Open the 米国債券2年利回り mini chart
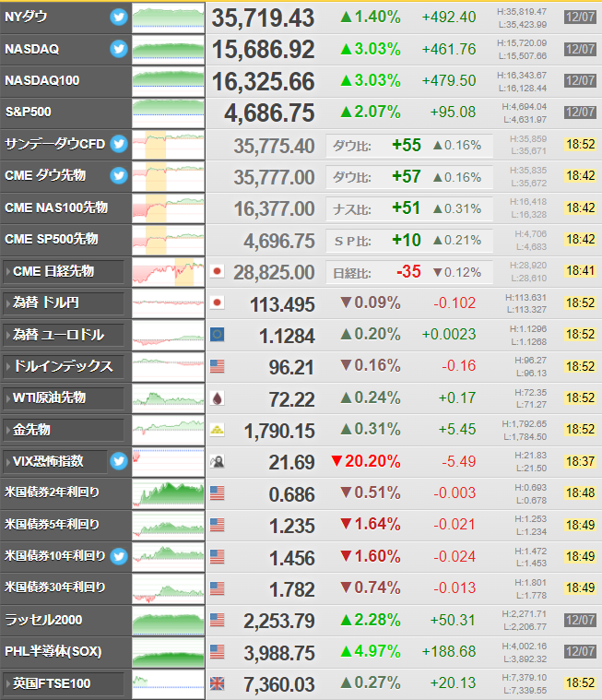The image size is (602, 700). click(168, 492)
